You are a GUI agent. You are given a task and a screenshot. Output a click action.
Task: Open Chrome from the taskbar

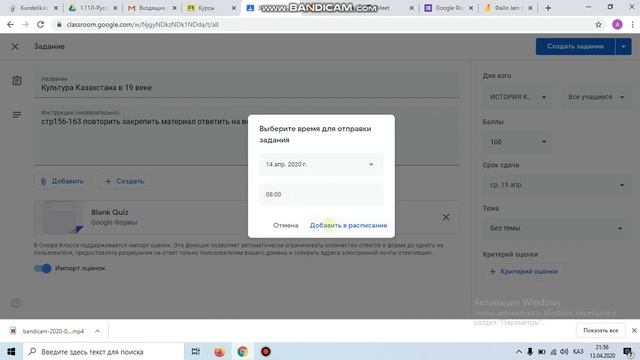coord(242,351)
